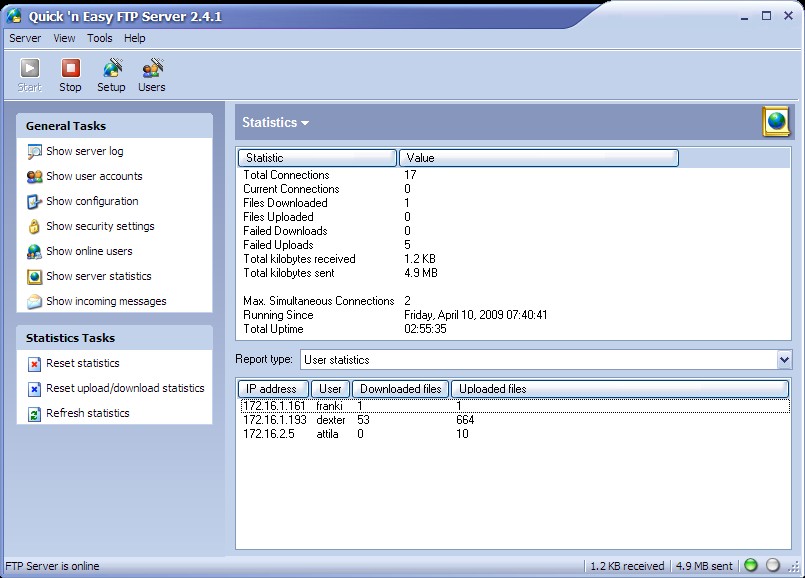Open the Server menu

click(25, 38)
